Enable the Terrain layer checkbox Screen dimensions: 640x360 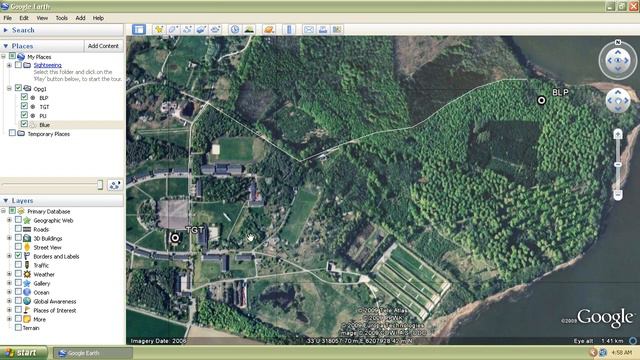[x=18, y=327]
